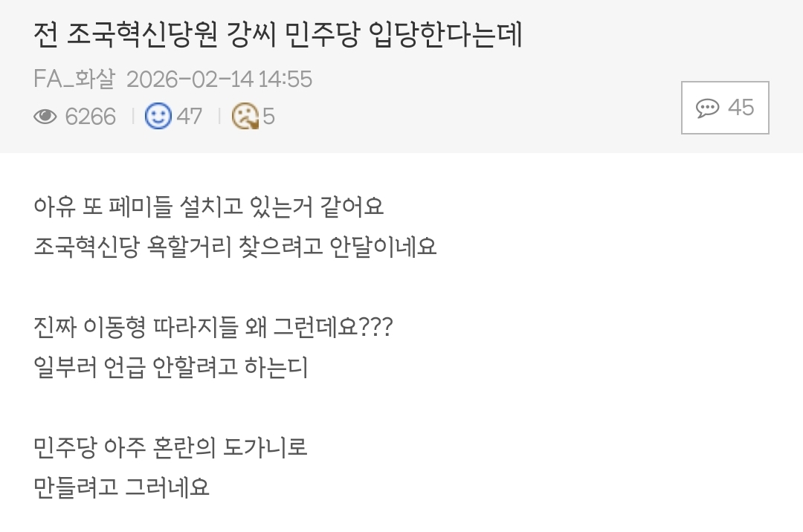Screen dimensions: 803x532
Task: Click the timestamp 2026-02-14 14:55
Action: click(219, 79)
